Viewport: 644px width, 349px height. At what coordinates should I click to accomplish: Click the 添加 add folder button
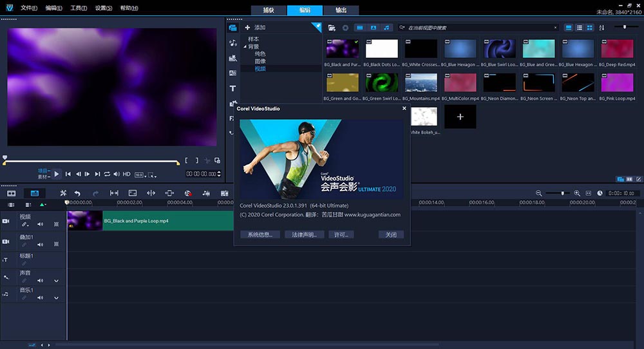point(255,28)
